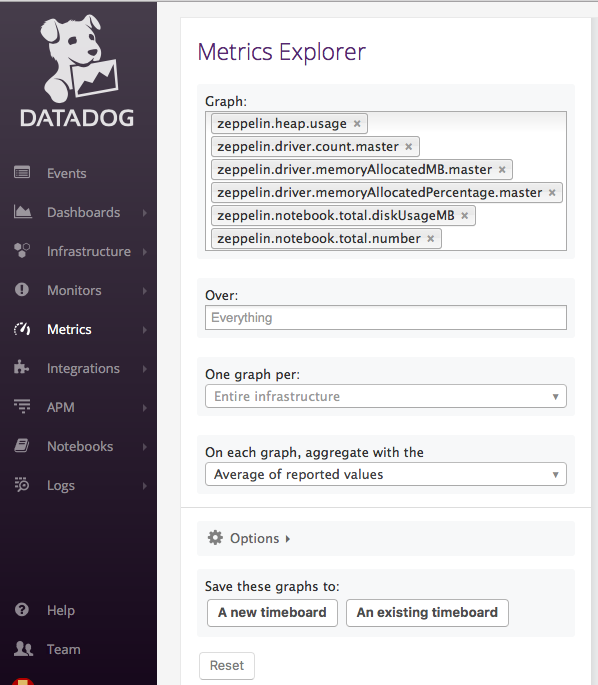Remove zeppelin.notebook.total.number tag

click(x=430, y=239)
